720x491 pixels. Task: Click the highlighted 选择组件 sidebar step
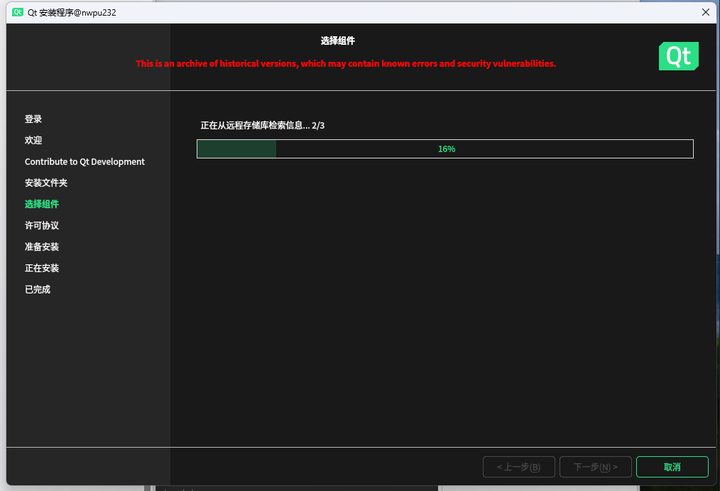point(42,204)
